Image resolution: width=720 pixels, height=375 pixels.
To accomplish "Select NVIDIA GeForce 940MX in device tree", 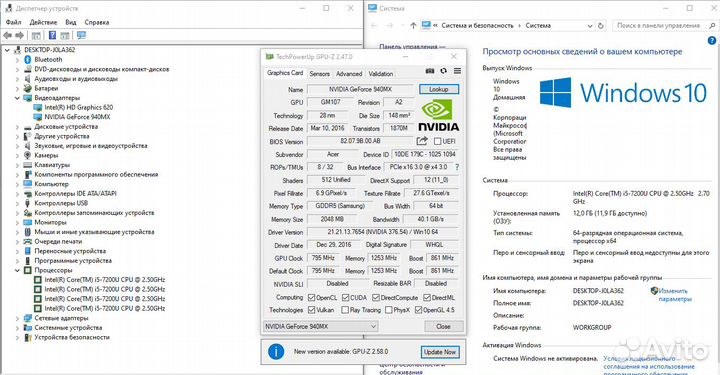I will coord(77,117).
